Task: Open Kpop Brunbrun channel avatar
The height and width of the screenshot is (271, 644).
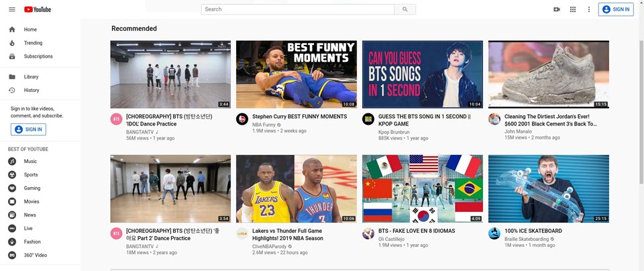Action: click(x=368, y=119)
